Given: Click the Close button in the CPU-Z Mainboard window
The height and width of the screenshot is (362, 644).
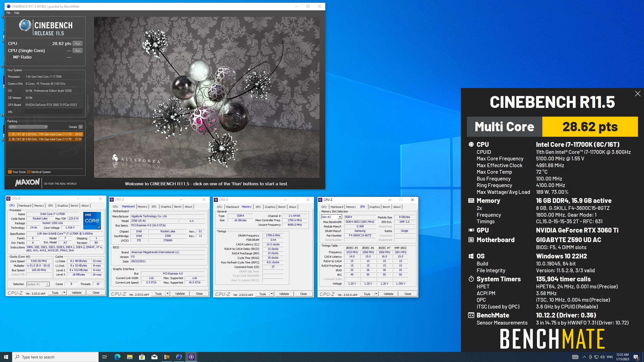Looking at the screenshot, I should coord(199,294).
